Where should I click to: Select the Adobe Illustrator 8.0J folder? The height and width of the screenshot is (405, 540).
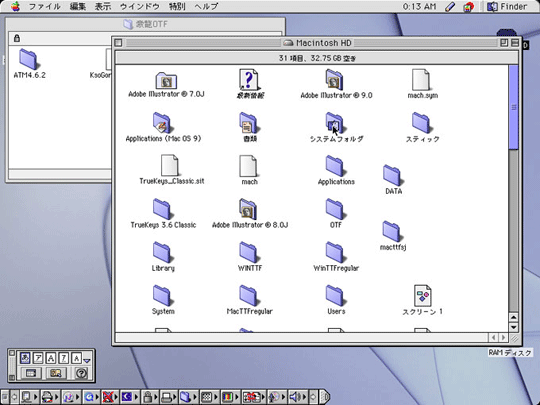(x=248, y=209)
